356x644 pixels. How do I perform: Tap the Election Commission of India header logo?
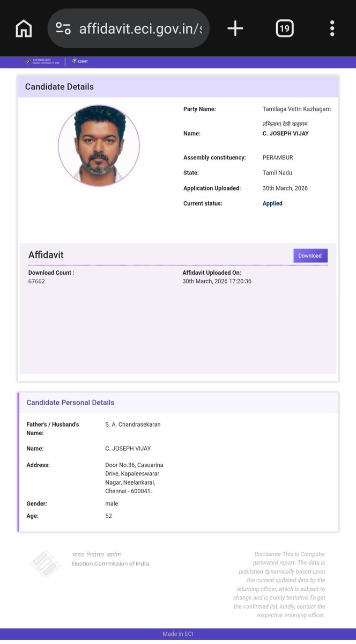point(42,62)
